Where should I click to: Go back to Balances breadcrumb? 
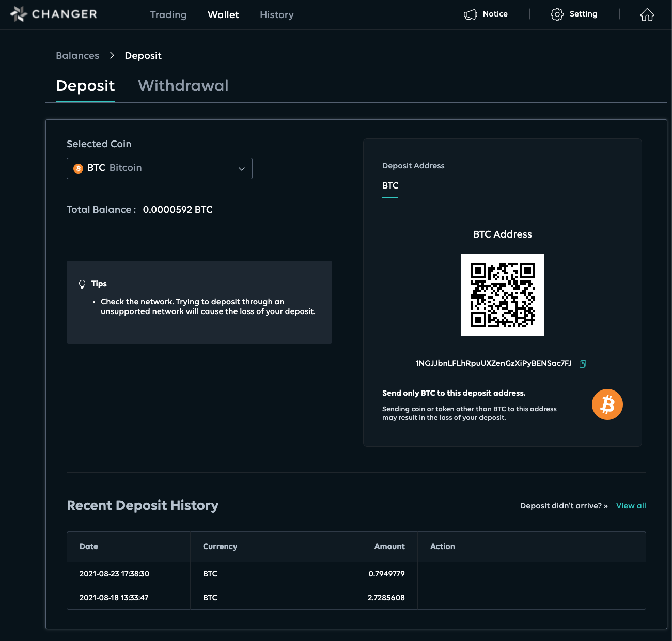click(x=77, y=55)
